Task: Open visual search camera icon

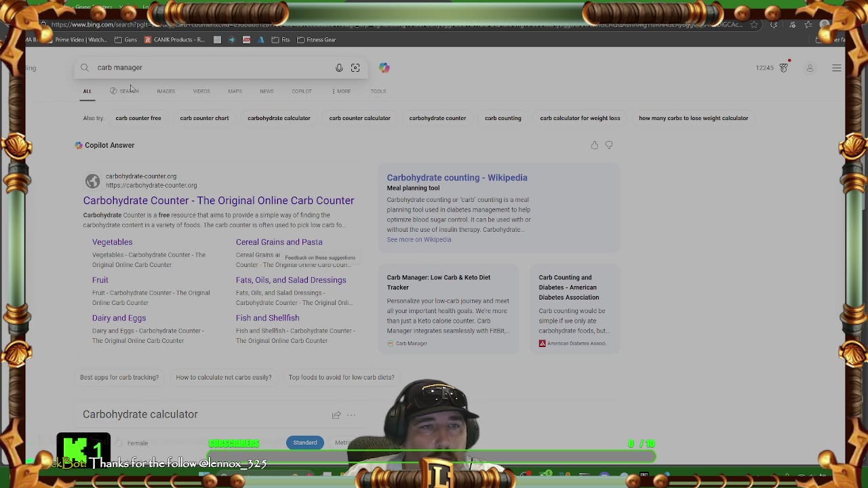Action: (x=355, y=68)
